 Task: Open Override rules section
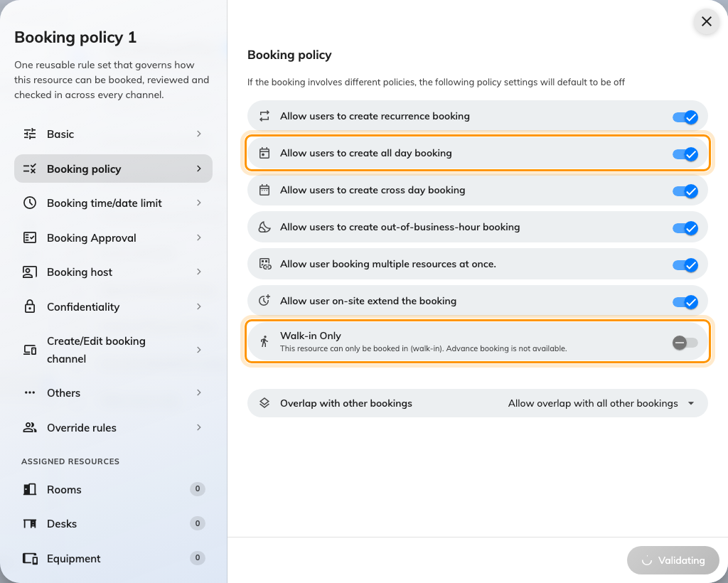coord(113,427)
